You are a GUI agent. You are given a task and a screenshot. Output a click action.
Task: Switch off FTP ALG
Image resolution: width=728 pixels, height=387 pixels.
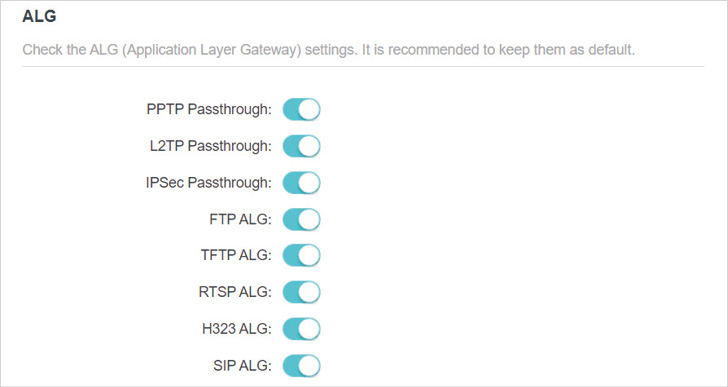pyautogui.click(x=301, y=219)
